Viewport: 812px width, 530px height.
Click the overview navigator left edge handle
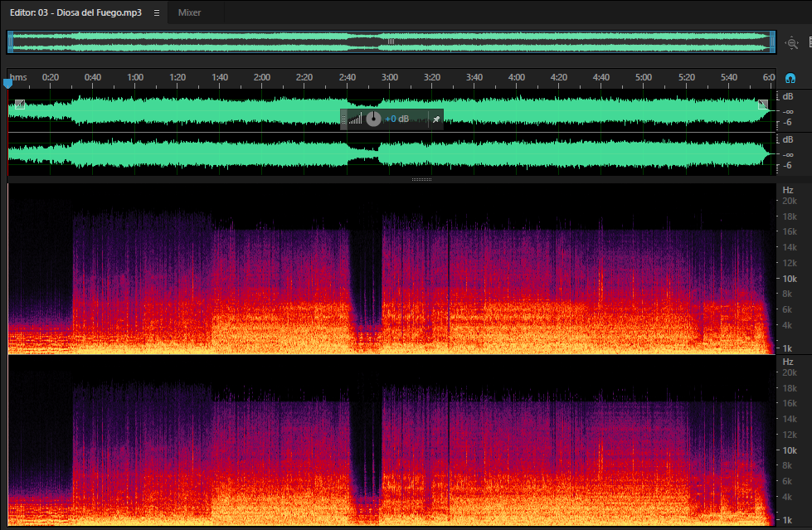coord(10,42)
